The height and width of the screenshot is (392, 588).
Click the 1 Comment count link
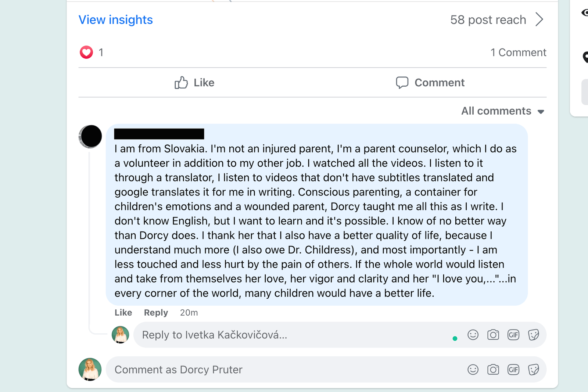click(518, 53)
